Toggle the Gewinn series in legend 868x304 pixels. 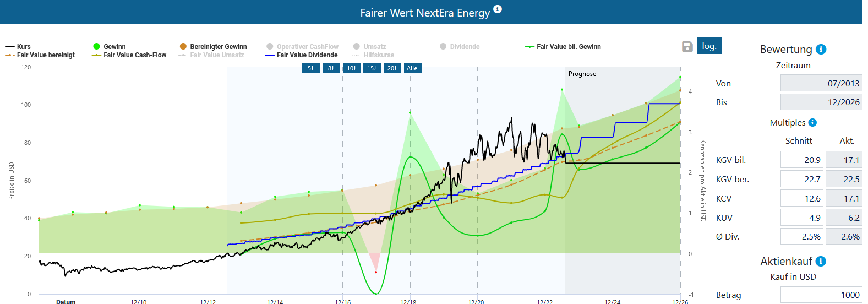pos(110,47)
